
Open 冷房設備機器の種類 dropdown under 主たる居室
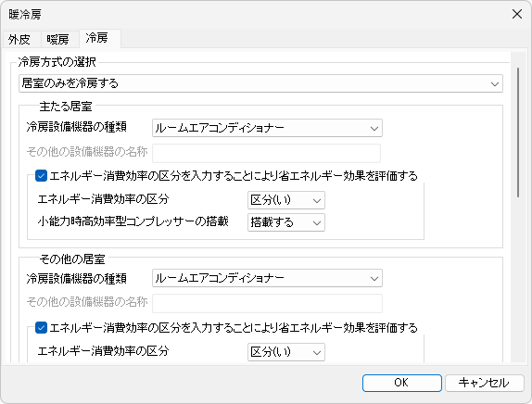point(267,128)
